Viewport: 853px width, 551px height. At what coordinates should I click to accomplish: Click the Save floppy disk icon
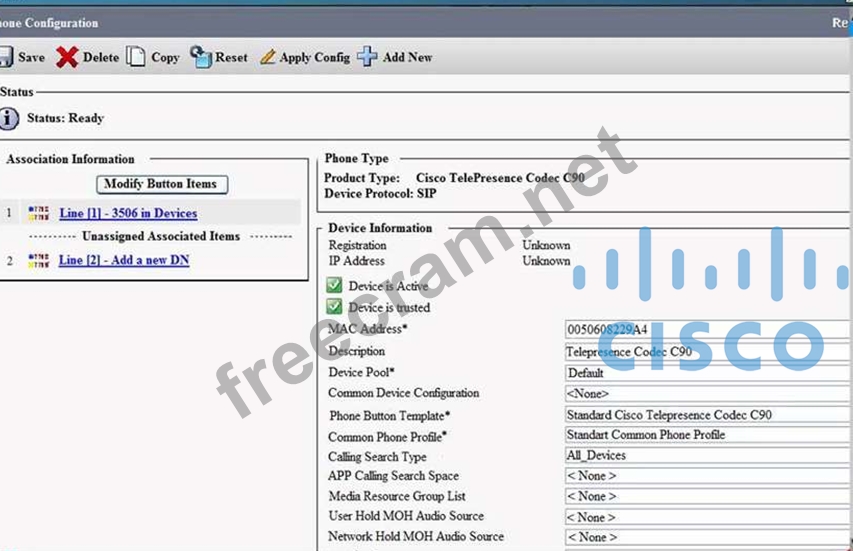pos(6,57)
